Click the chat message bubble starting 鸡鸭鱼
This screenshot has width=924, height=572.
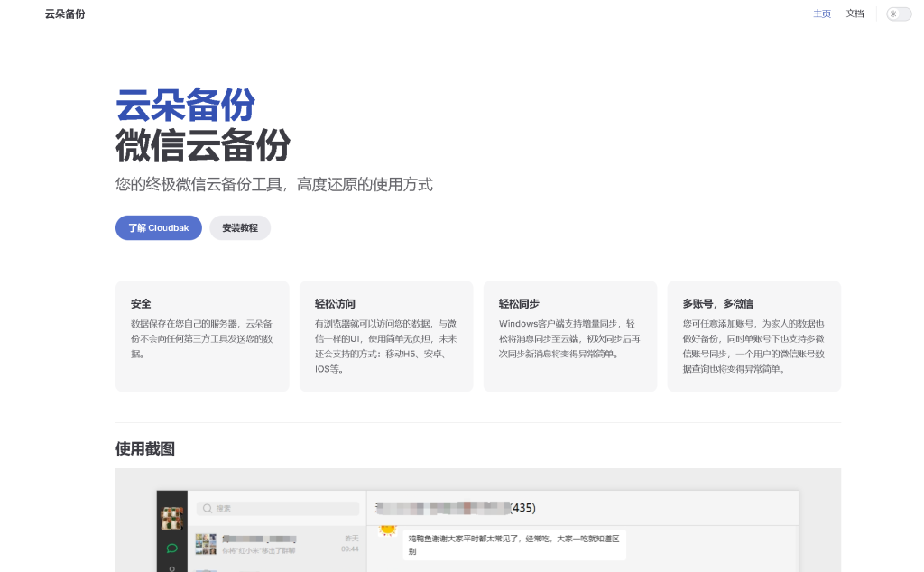click(513, 545)
